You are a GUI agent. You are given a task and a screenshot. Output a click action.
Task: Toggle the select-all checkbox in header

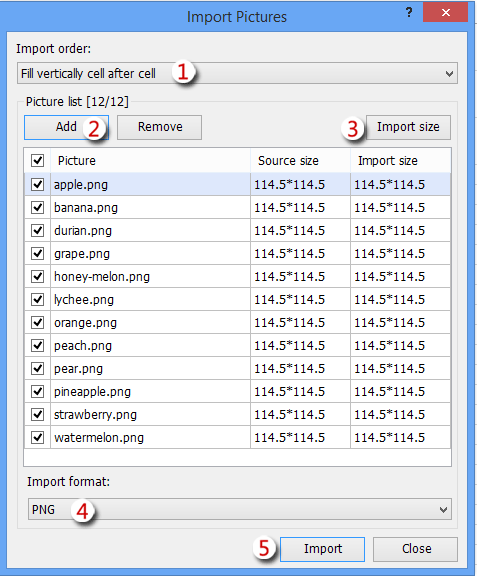(x=37, y=161)
